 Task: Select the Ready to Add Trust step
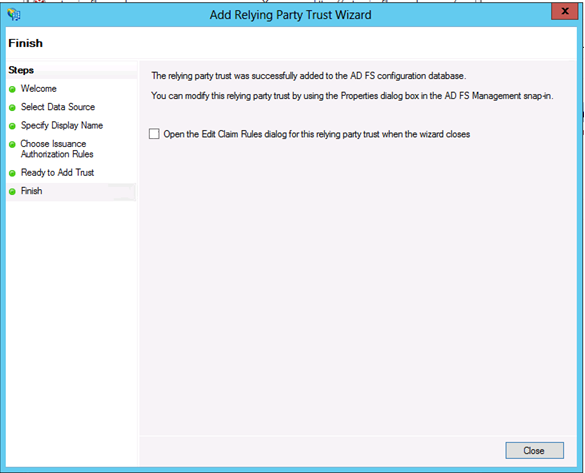click(57, 172)
